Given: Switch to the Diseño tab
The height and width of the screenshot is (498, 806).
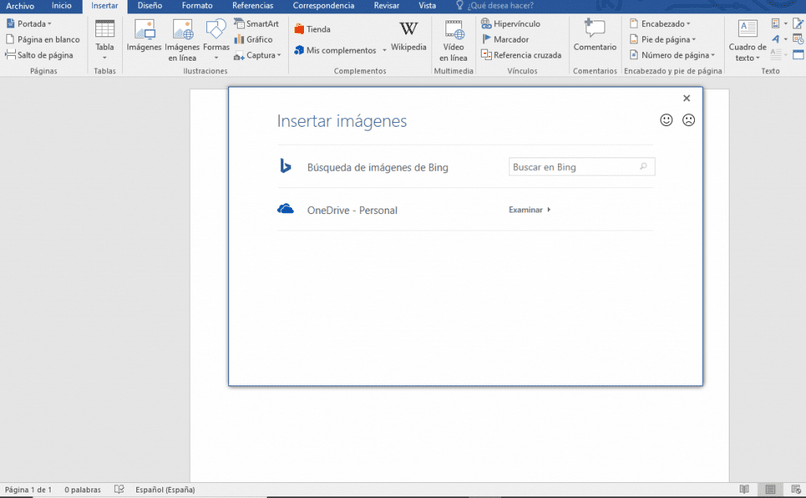Looking at the screenshot, I should tap(150, 6).
